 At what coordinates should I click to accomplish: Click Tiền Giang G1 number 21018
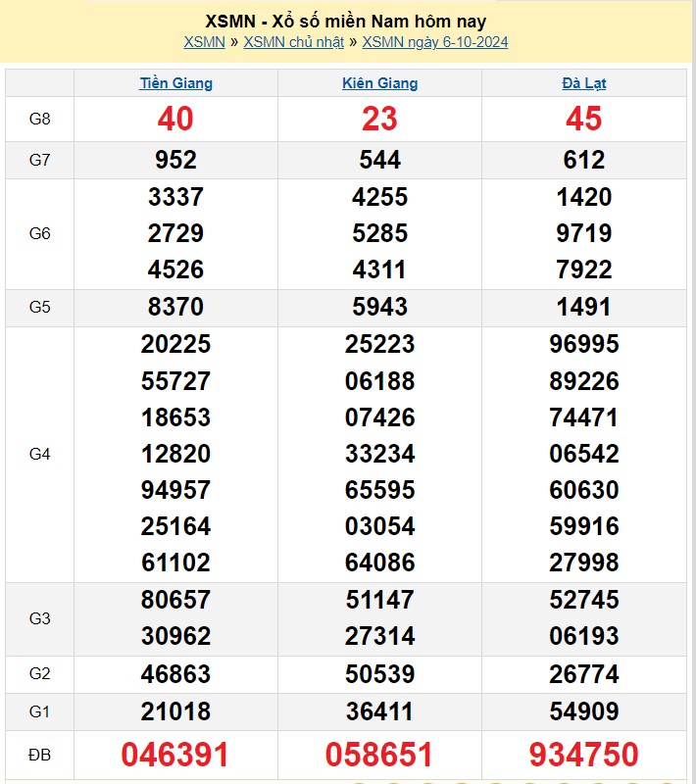pos(175,711)
